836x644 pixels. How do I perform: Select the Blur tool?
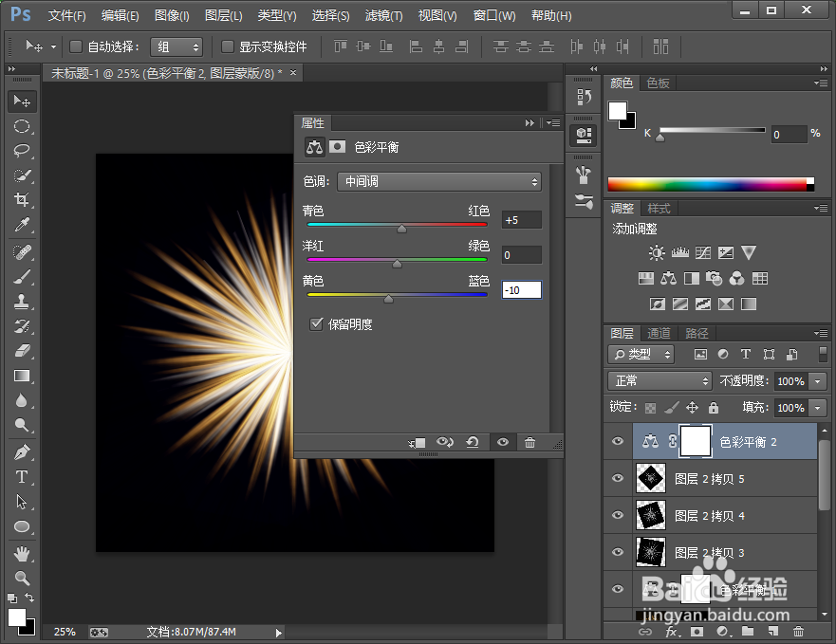[x=22, y=400]
